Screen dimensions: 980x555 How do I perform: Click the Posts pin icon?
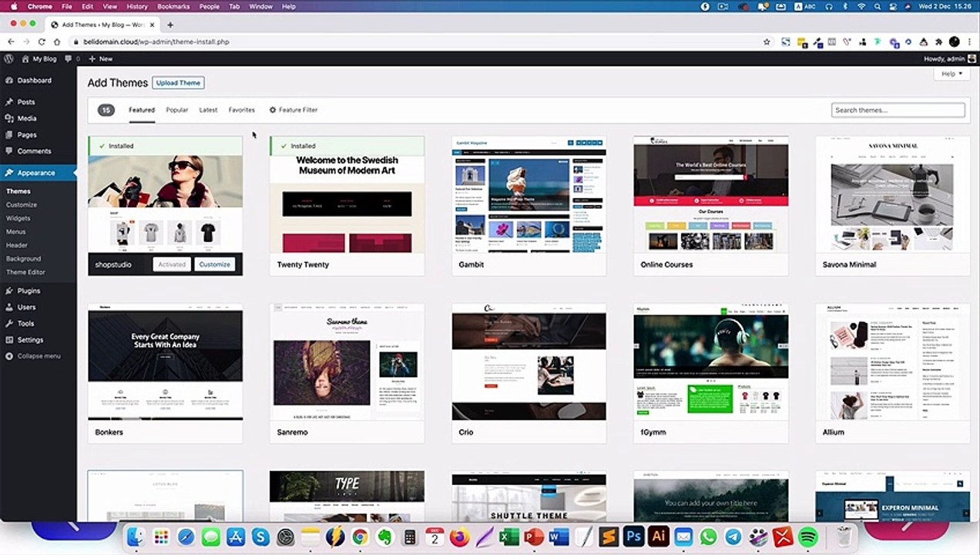click(x=9, y=102)
